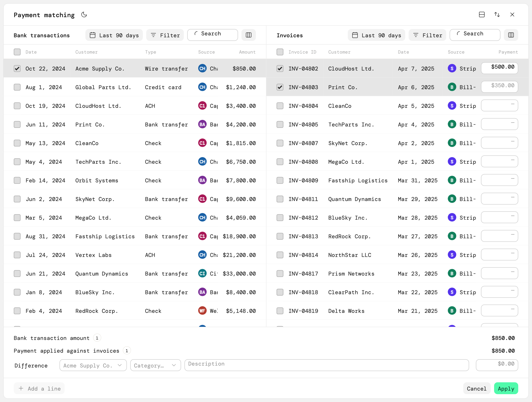The height and width of the screenshot is (402, 532).
Task: Click Citi bank icon on Quantum Dynamics row
Action: coord(202,273)
